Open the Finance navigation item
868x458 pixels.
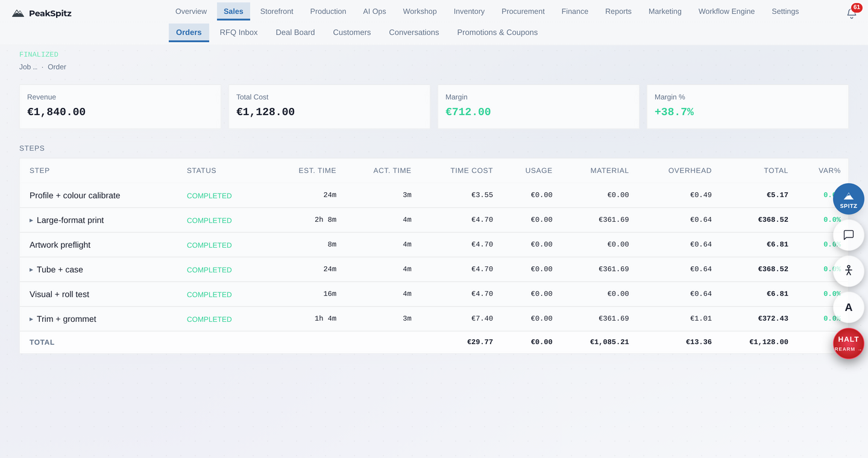coord(574,11)
